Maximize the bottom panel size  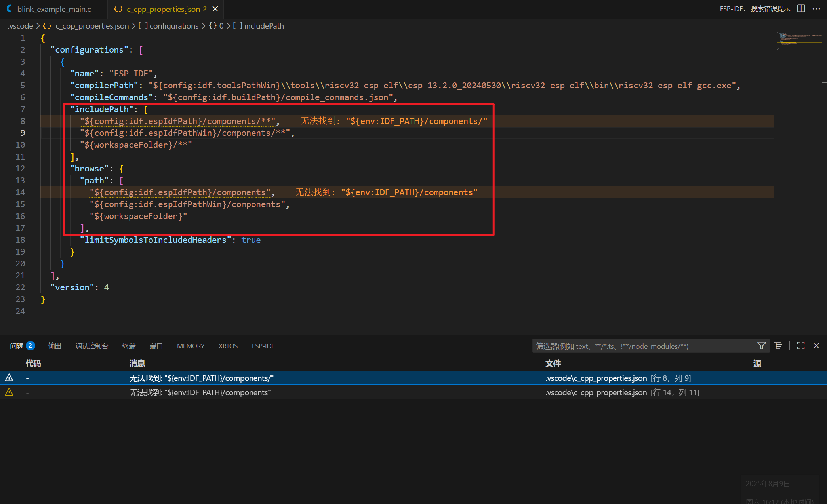pos(800,346)
